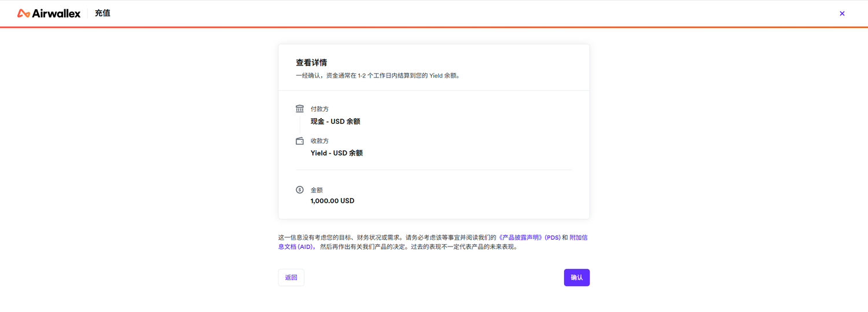The image size is (868, 312).
Task: Click the Airwallex logo
Action: (x=49, y=13)
